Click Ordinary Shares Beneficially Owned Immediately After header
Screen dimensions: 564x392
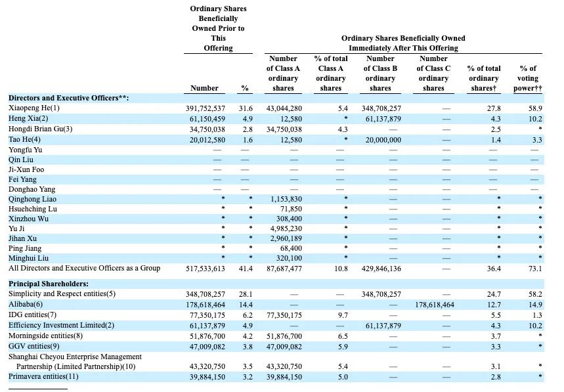403,43
